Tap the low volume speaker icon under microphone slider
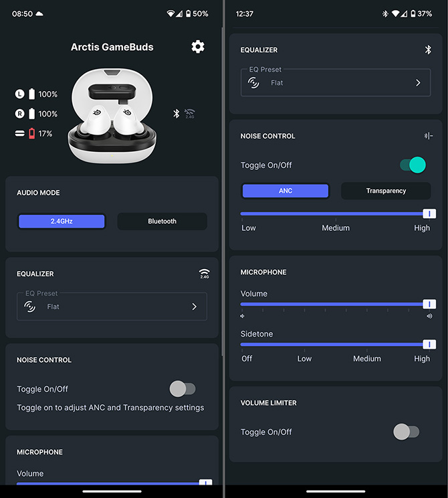 243,316
